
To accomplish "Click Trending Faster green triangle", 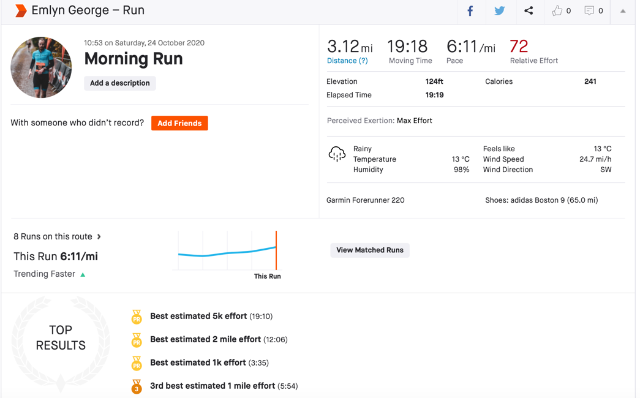I will pos(83,275).
